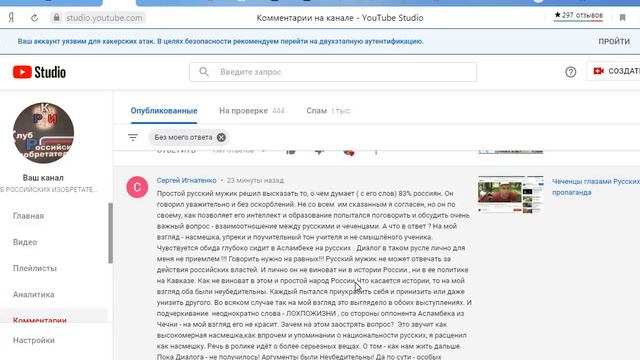This screenshot has height=360, width=640.
Task: Switch to Спам tab
Action: (x=328, y=111)
